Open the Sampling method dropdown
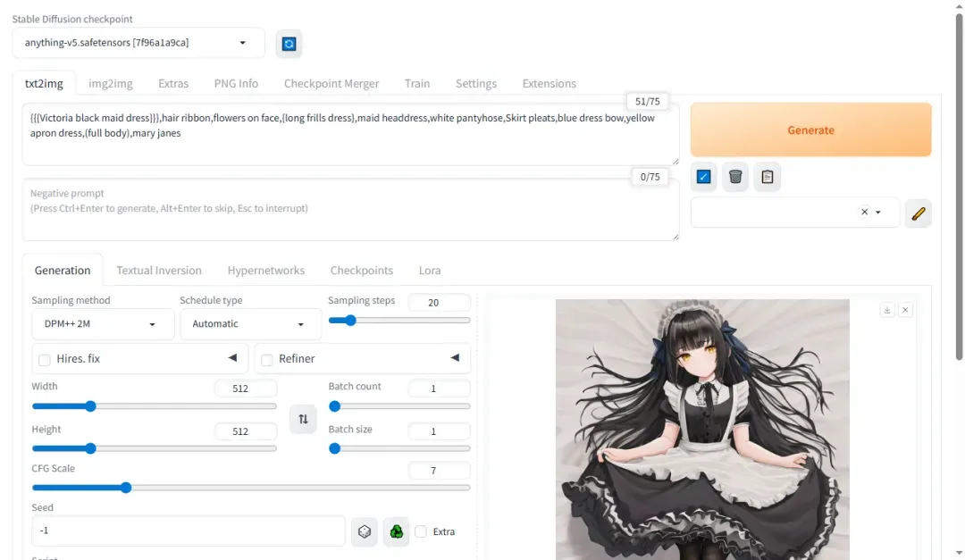The height and width of the screenshot is (560, 965). (103, 324)
